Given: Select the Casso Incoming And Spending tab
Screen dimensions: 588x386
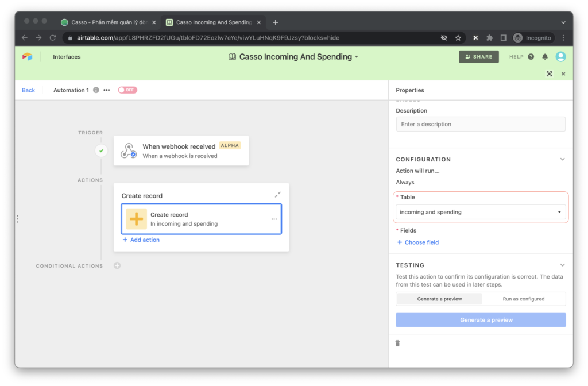Looking at the screenshot, I should (214, 22).
